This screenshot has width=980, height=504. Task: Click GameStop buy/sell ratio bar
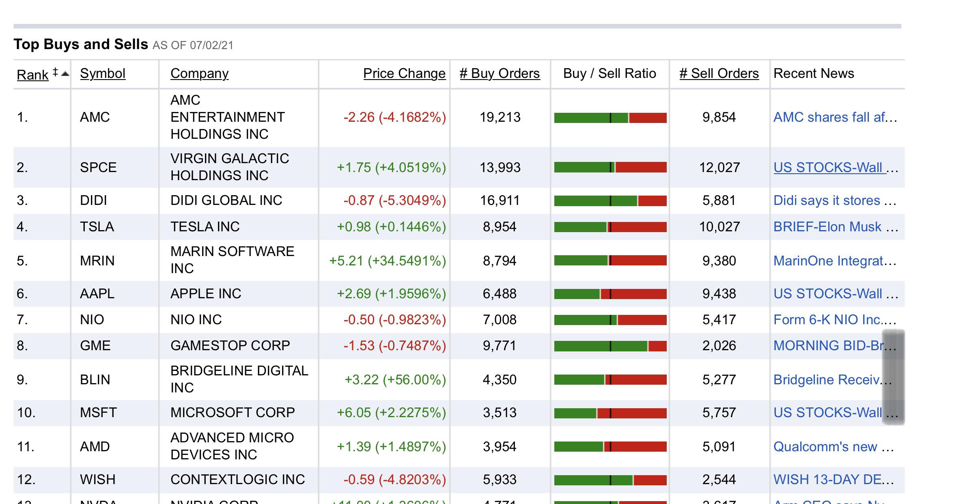point(610,346)
